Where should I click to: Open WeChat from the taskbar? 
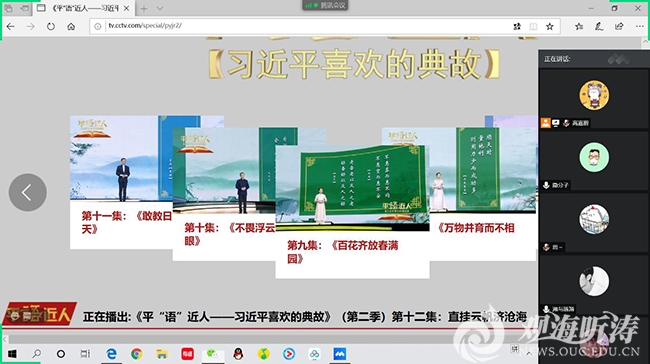pyautogui.click(x=212, y=354)
